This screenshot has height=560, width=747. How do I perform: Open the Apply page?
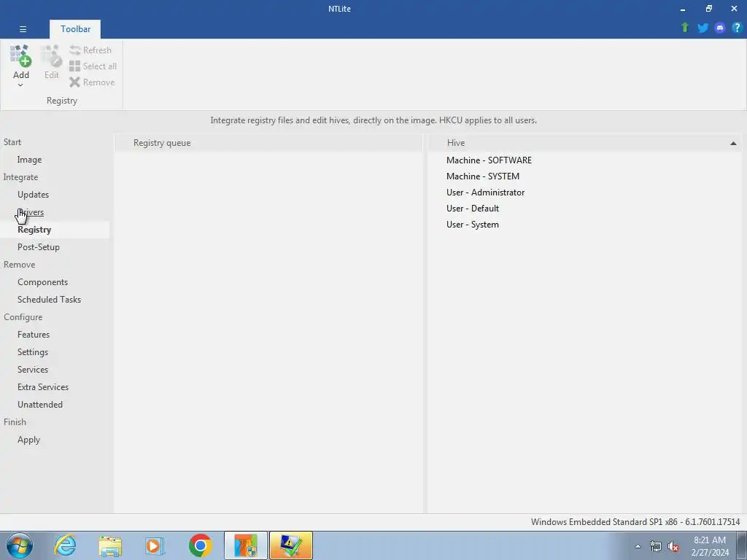(28, 440)
